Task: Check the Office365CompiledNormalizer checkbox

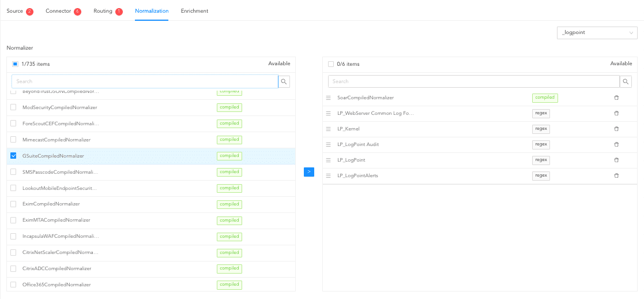Action: click(x=13, y=285)
